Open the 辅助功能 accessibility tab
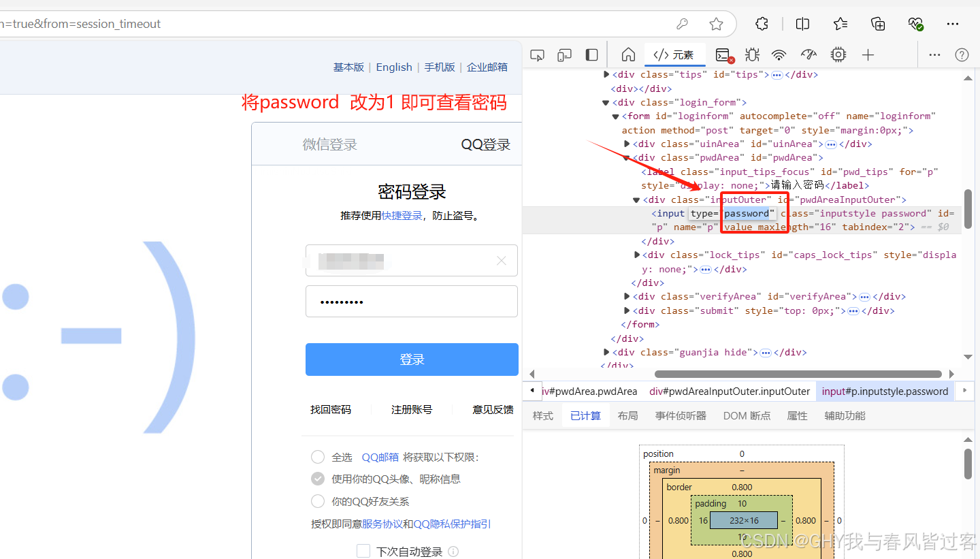Image resolution: width=980 pixels, height=559 pixels. (x=845, y=415)
